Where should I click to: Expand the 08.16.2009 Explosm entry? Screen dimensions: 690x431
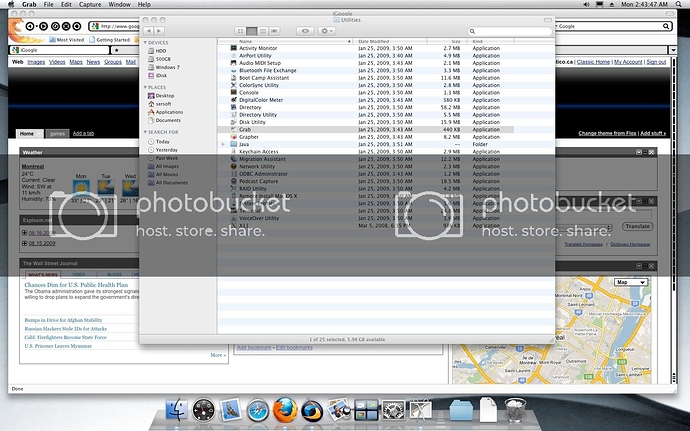click(25, 233)
